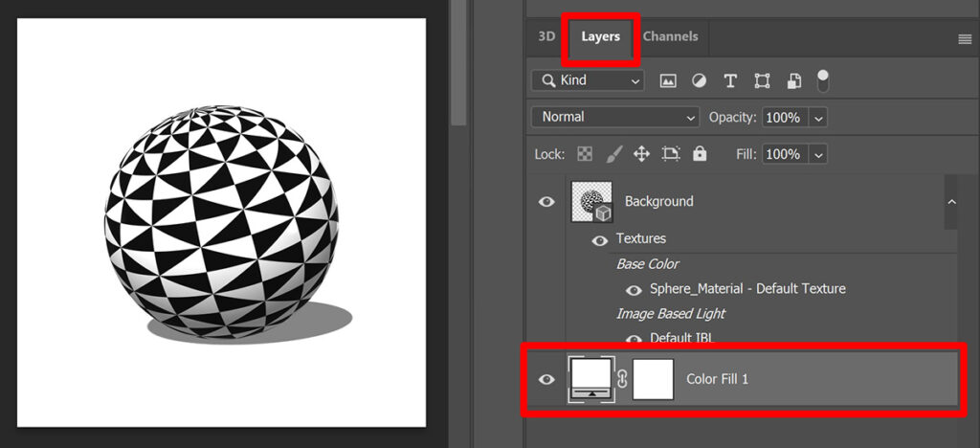Viewport: 980px width, 448px height.
Task: Lock artboard nesting icon
Action: tap(671, 154)
